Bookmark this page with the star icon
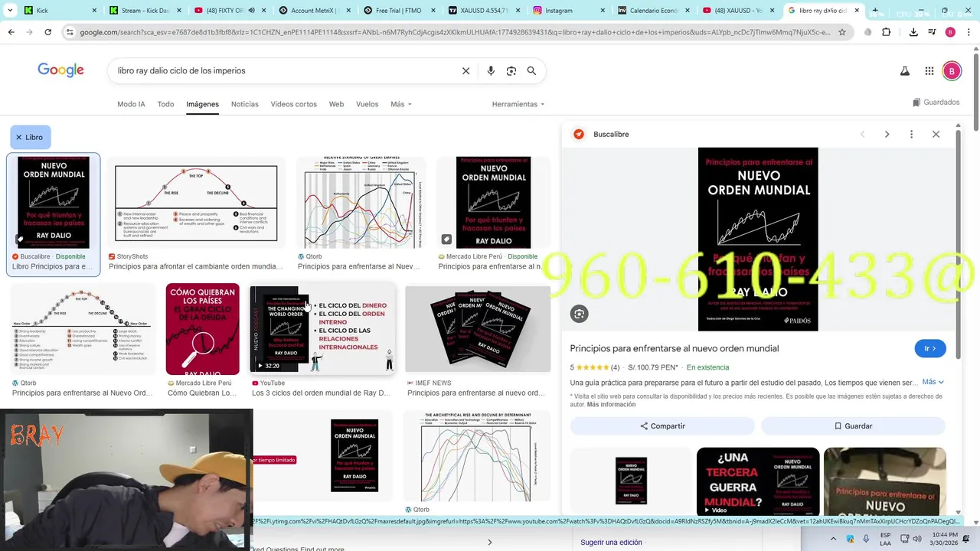Screen dimensions: 980x551 [x=842, y=32]
